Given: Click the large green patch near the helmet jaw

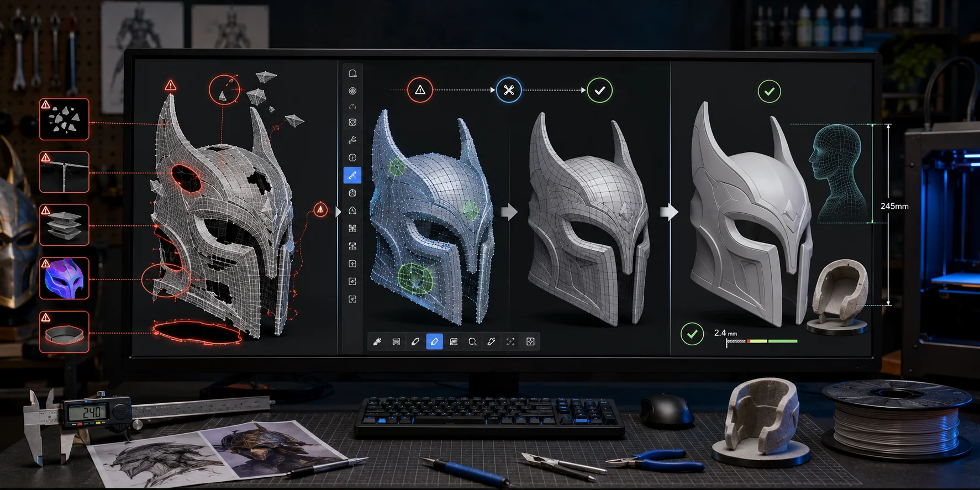Looking at the screenshot, I should 415,277.
